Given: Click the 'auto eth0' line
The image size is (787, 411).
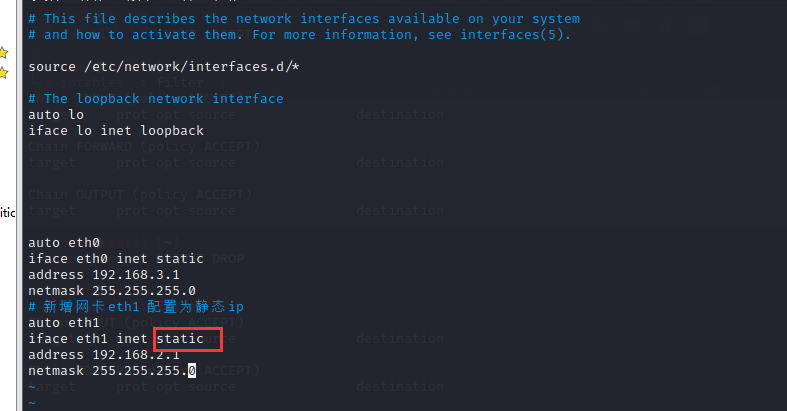Looking at the screenshot, I should click(64, 243).
